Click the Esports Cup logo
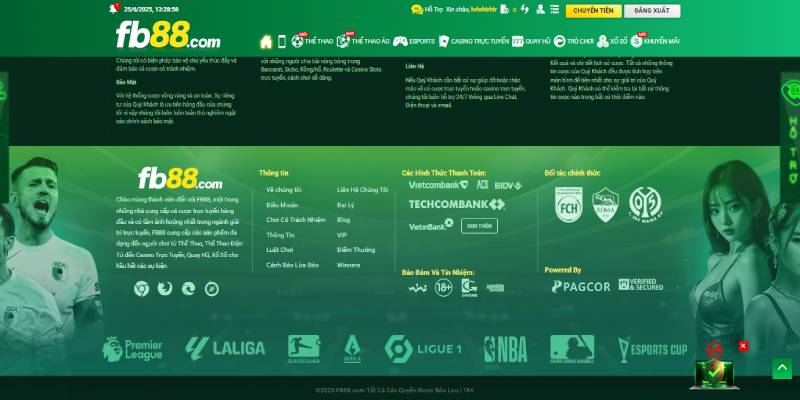Viewport: 800px width, 400px height. coord(653,349)
